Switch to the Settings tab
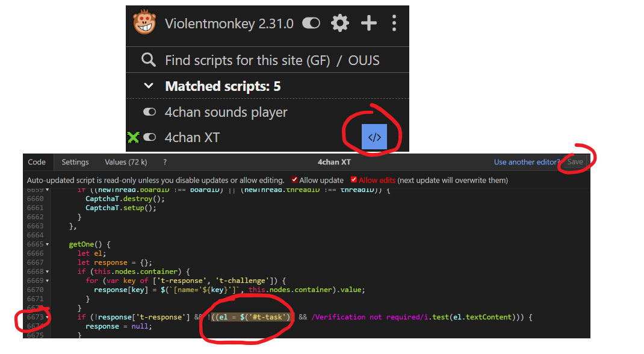644x354 pixels. (x=75, y=162)
